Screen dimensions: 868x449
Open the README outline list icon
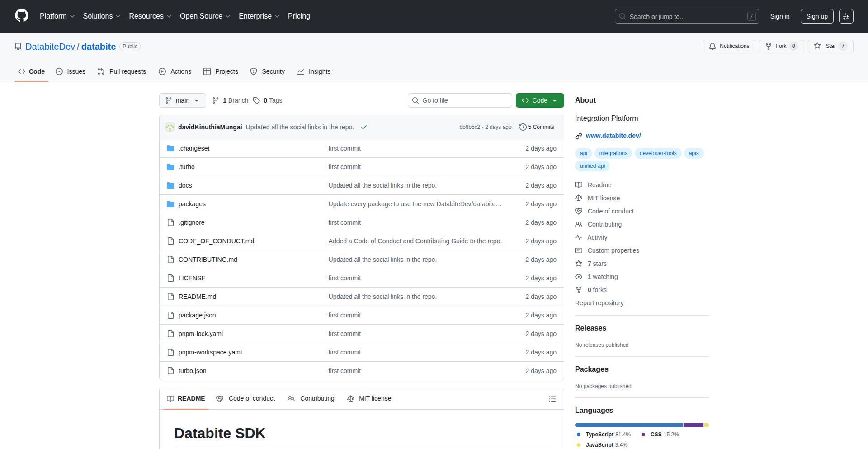pos(552,399)
